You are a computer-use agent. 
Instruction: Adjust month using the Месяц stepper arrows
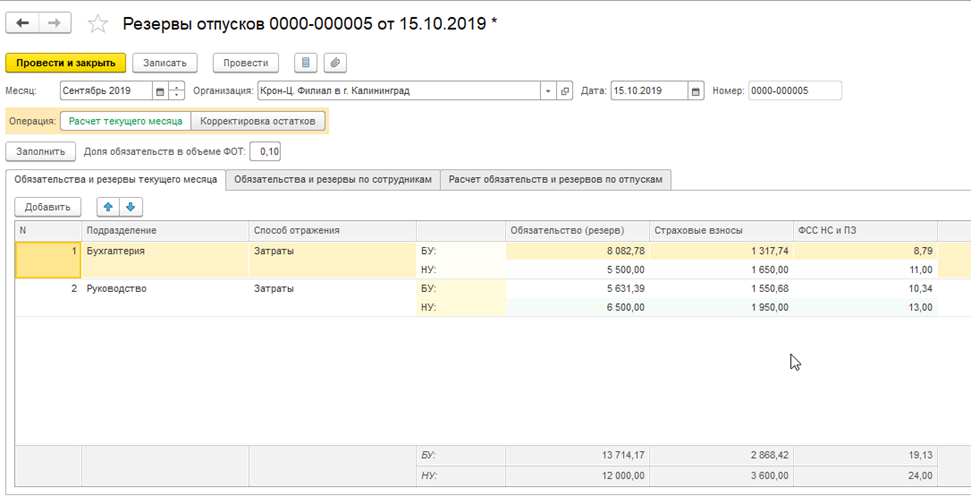click(x=177, y=91)
